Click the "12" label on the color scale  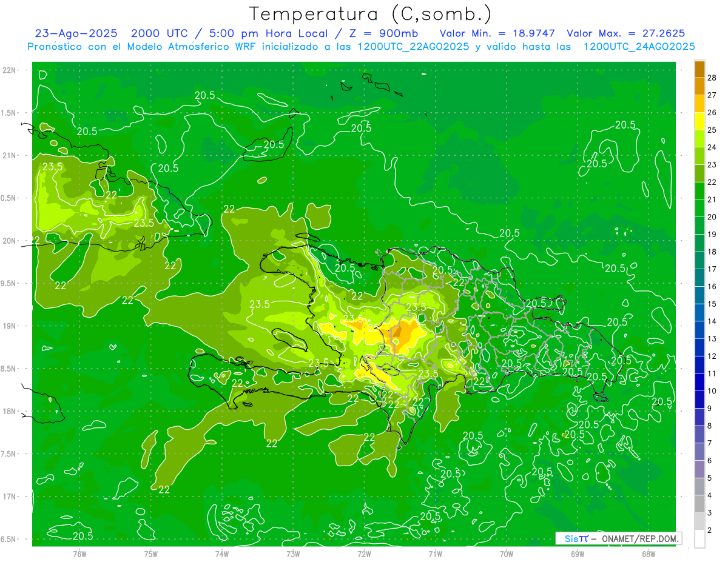pyautogui.click(x=712, y=356)
